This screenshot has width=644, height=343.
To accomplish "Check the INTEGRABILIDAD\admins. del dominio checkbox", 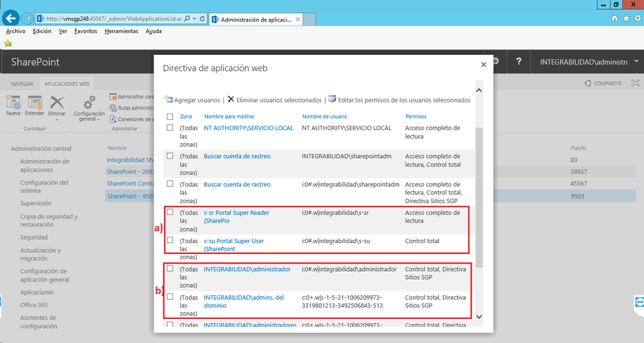I will tap(170, 297).
